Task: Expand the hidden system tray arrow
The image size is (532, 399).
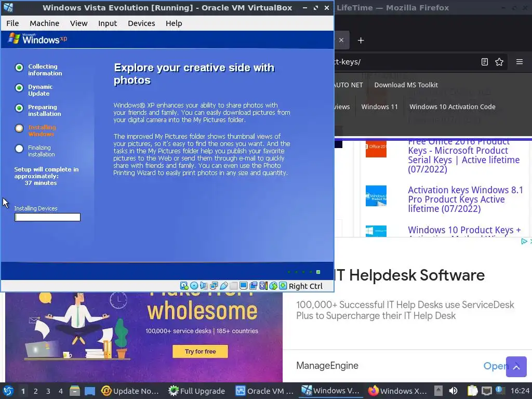Action: 438,391
